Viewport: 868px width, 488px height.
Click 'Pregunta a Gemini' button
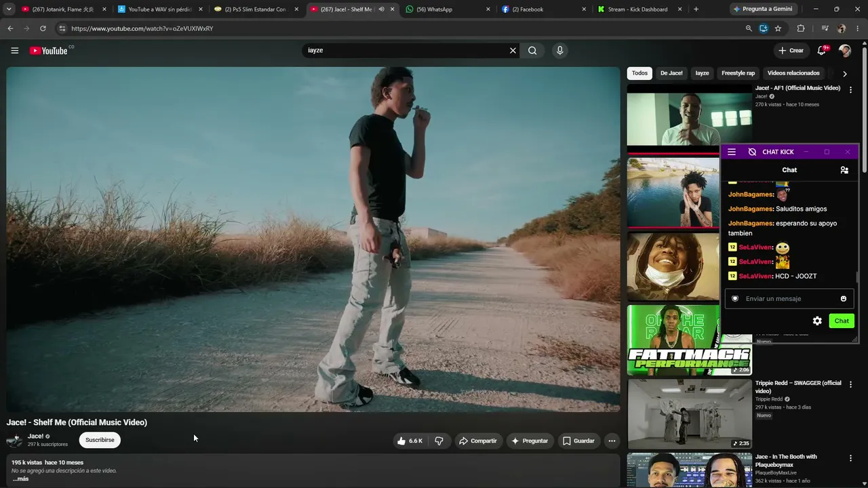click(x=762, y=9)
